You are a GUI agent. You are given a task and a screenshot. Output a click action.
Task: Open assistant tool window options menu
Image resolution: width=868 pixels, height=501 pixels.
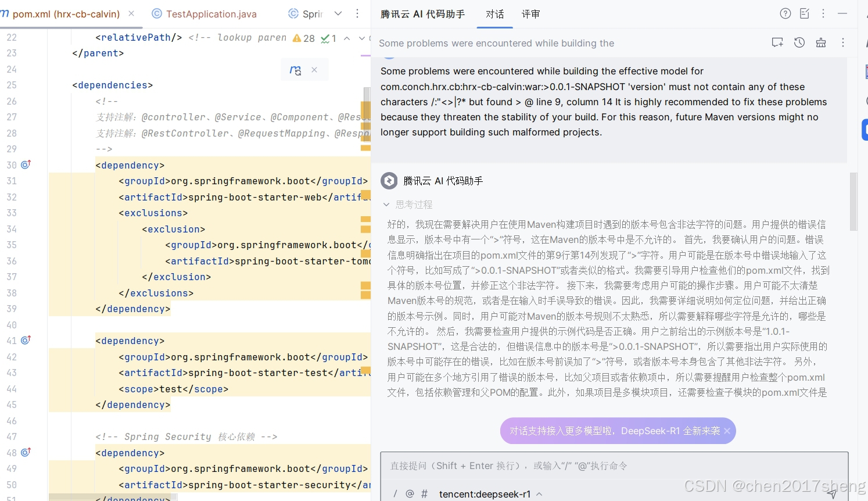tap(823, 13)
